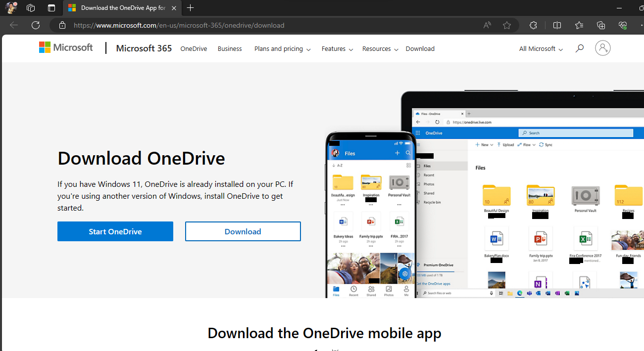
Task: Go back to the previous page
Action: 14,25
